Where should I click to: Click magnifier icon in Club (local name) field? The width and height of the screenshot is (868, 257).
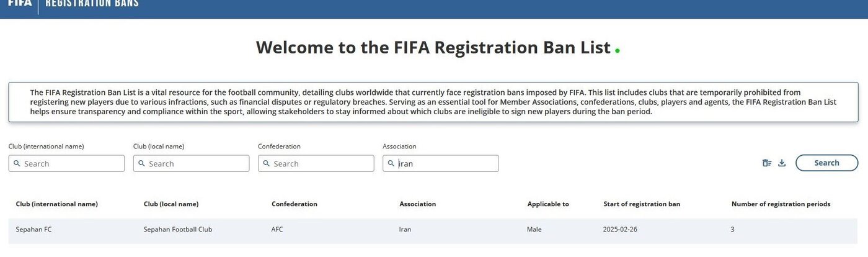141,163
